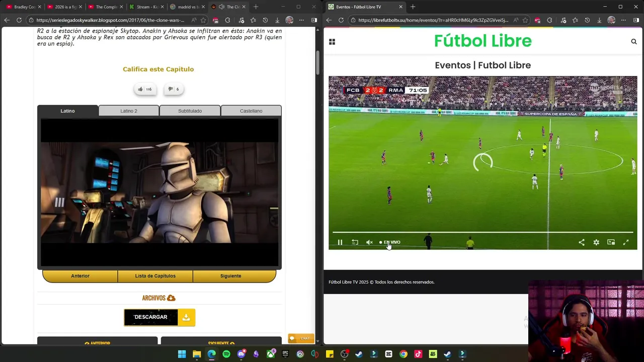Toggle the sidebar in right browser

point(636,20)
